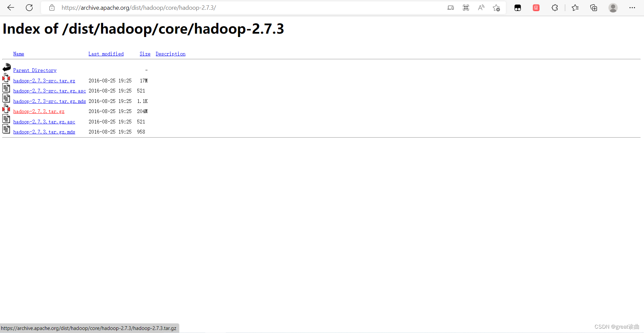This screenshot has width=644, height=333.
Task: Sort listing by Last modified
Action: click(106, 54)
